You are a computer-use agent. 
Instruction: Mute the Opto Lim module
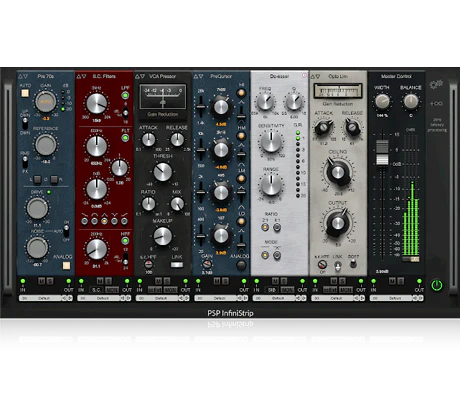point(334,281)
